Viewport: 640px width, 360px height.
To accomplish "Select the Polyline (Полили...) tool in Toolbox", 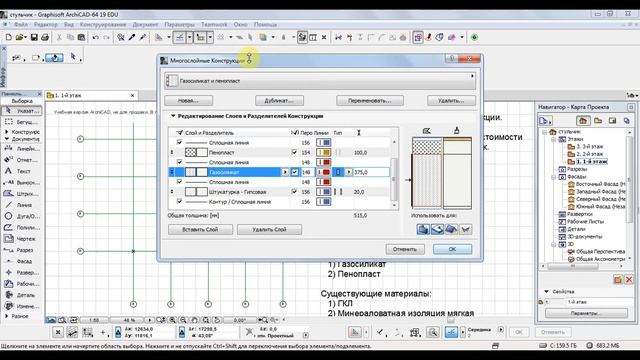I will [22, 227].
